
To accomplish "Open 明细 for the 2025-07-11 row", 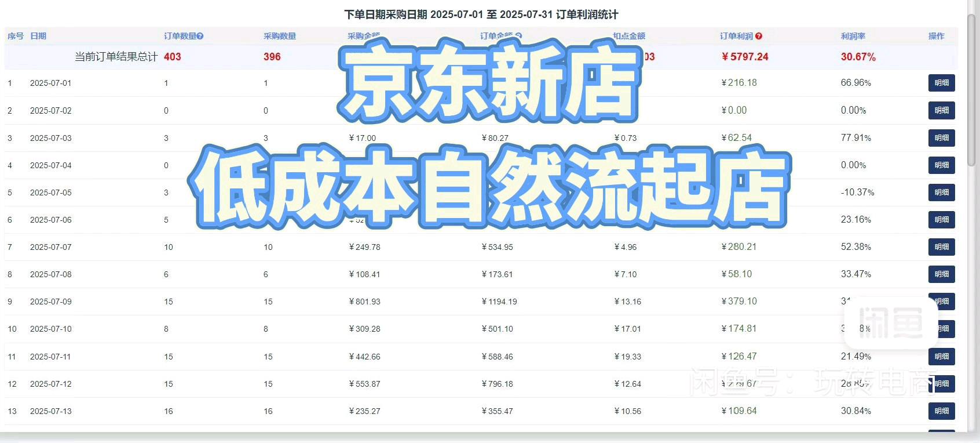I will [x=941, y=357].
